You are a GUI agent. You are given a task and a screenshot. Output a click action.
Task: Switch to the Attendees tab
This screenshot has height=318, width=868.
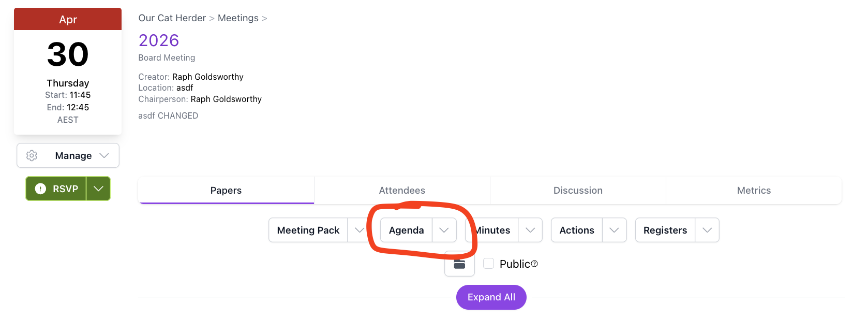pyautogui.click(x=402, y=190)
